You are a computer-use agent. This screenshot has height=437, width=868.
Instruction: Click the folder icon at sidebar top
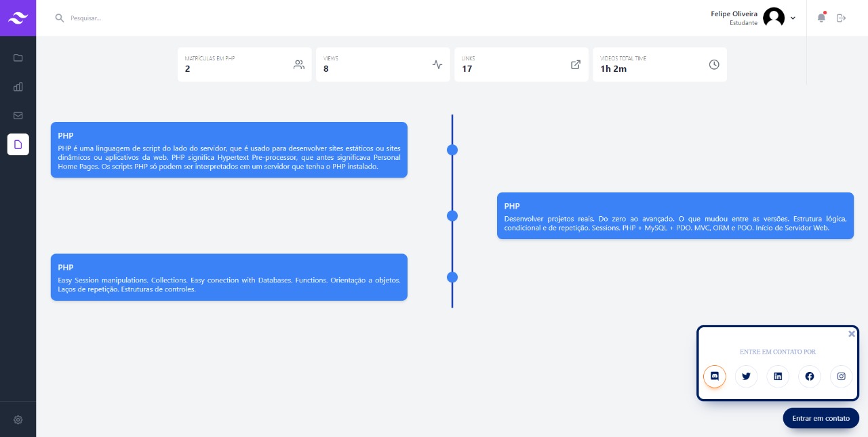(18, 58)
